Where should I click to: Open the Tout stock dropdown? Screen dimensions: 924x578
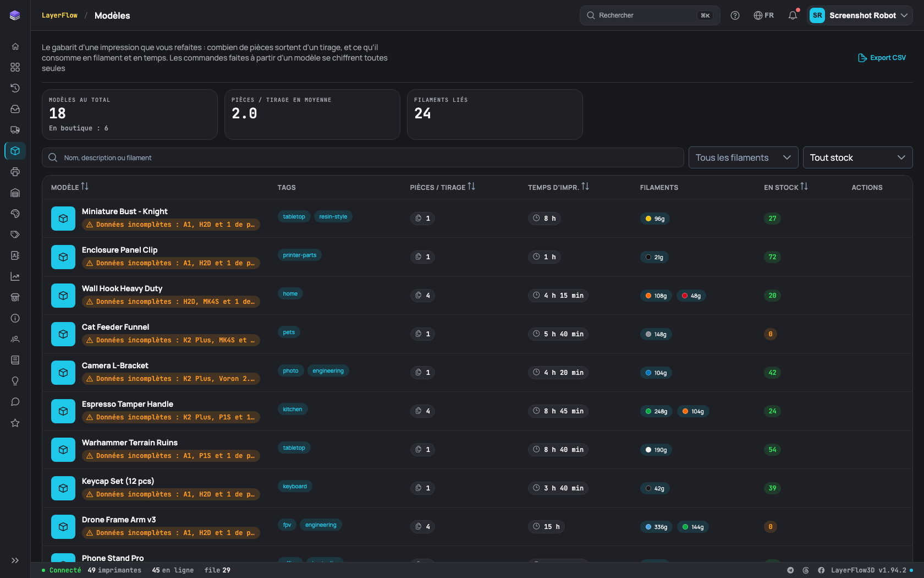[x=858, y=157]
